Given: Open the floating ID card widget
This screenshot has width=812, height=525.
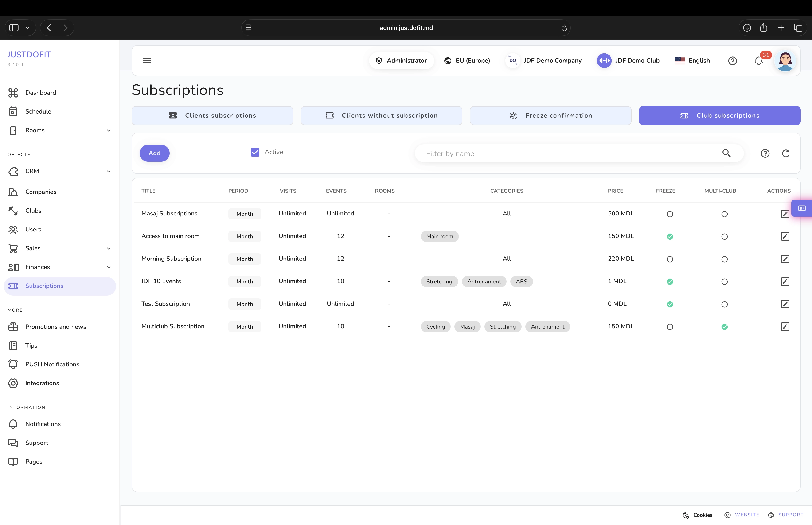Looking at the screenshot, I should click(802, 208).
